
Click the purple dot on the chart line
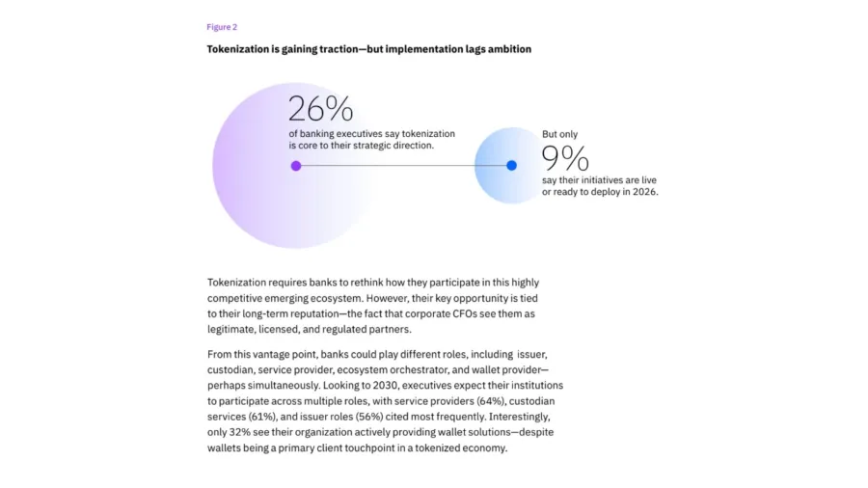point(296,166)
